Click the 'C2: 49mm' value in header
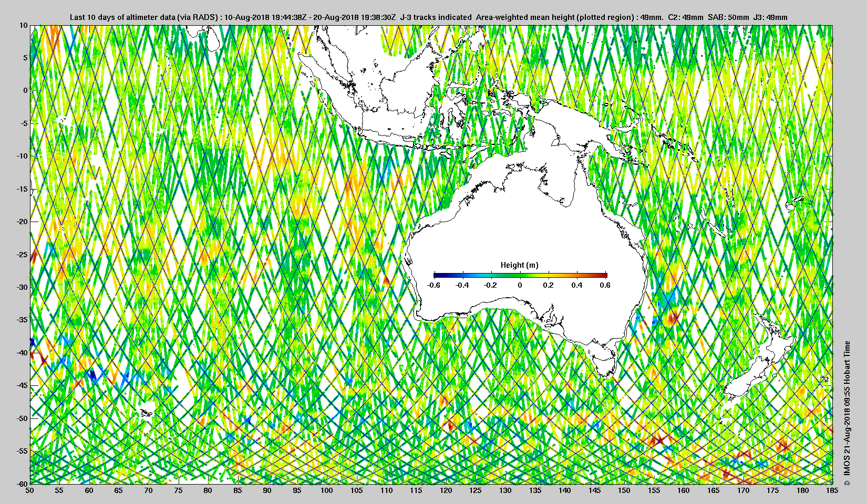 pos(685,17)
